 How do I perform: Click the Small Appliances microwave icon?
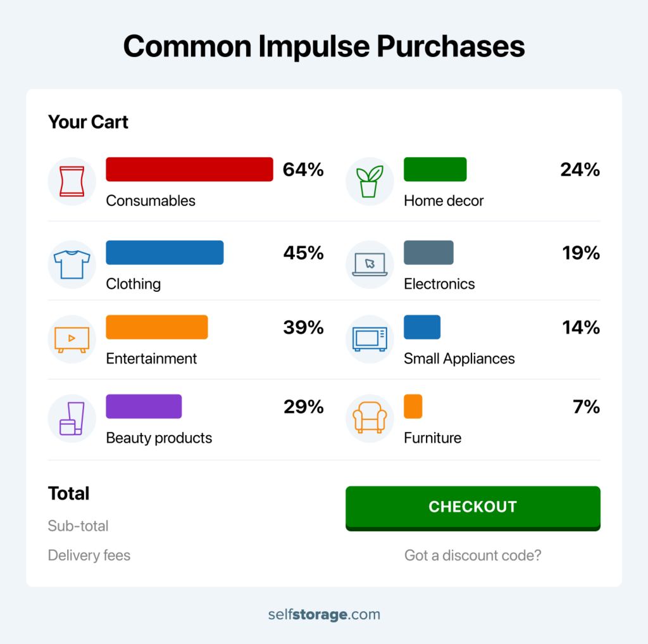click(x=370, y=339)
